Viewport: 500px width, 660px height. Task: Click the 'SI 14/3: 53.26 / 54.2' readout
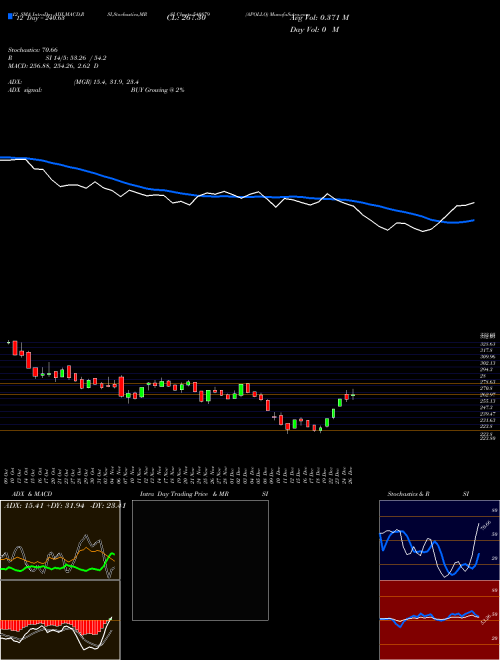[76, 58]
